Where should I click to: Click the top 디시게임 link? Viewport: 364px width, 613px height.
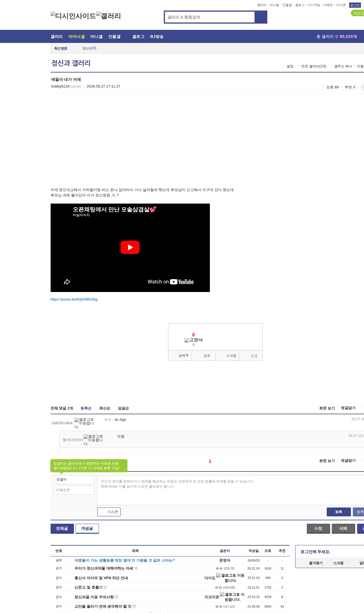click(314, 5)
